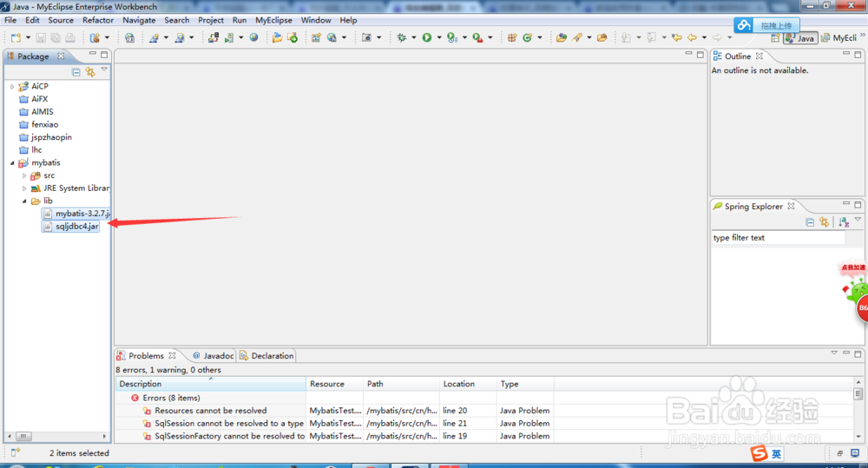Open the MyEclipse menu
The height and width of the screenshot is (468, 868).
pyautogui.click(x=273, y=20)
